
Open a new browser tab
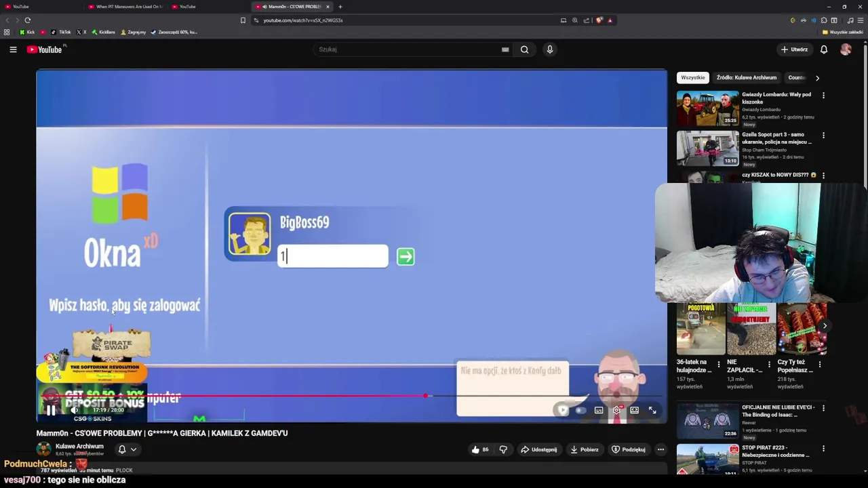[x=340, y=7]
